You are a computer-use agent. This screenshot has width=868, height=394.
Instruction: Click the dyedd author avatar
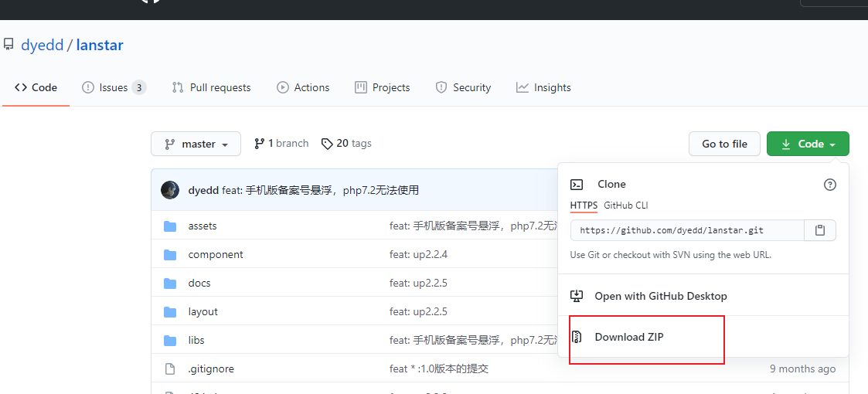point(170,190)
